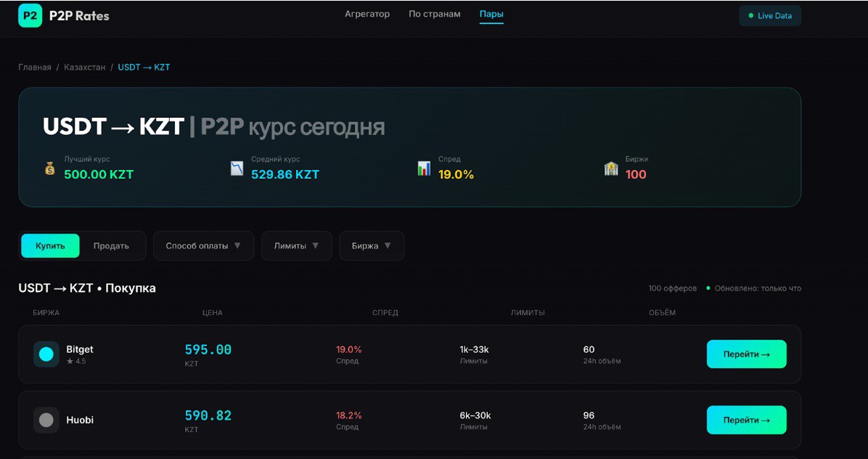Click the bank icon beside Биржи
Screen dimensions: 868x459
click(611, 168)
